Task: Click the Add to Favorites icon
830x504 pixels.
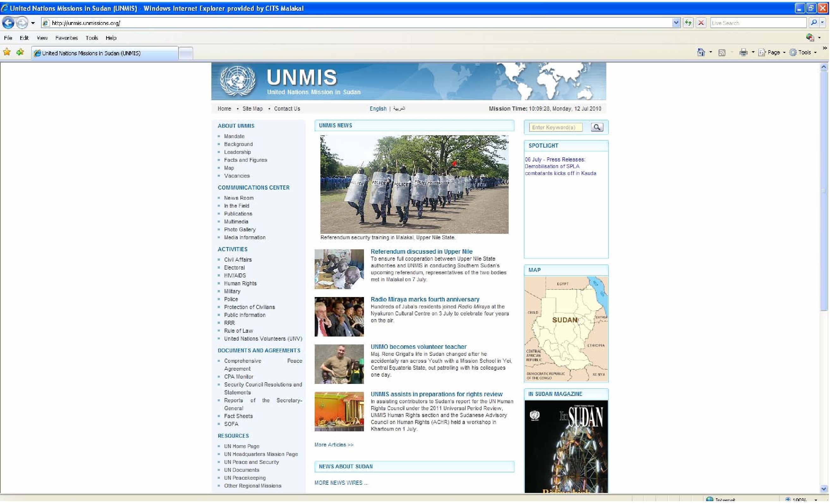Action: (20, 52)
